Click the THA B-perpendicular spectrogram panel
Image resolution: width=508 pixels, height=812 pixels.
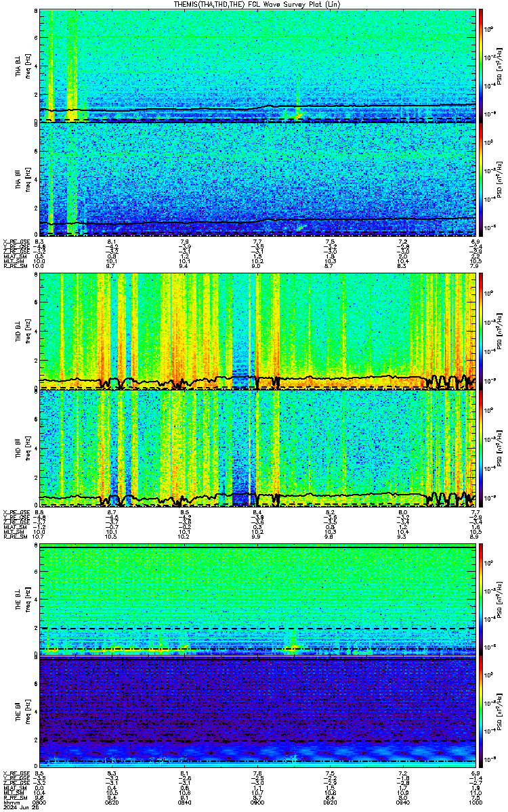click(x=257, y=66)
